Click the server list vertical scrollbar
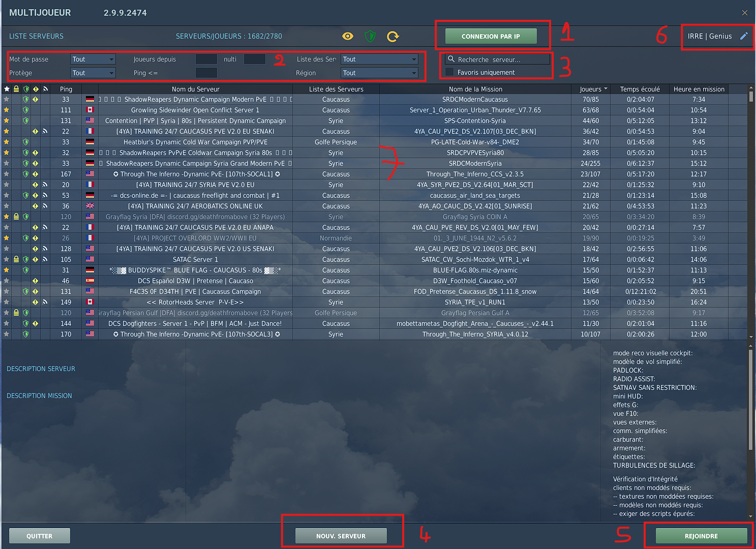This screenshot has width=756, height=549. point(751,211)
